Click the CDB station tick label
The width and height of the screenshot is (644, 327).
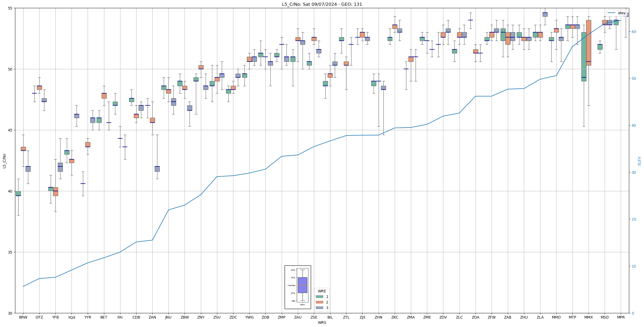[x=136, y=317]
